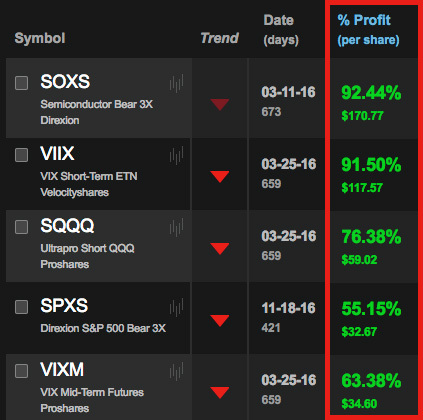Sort by Trend column header
Screen dimensions: 423x420
220,38
